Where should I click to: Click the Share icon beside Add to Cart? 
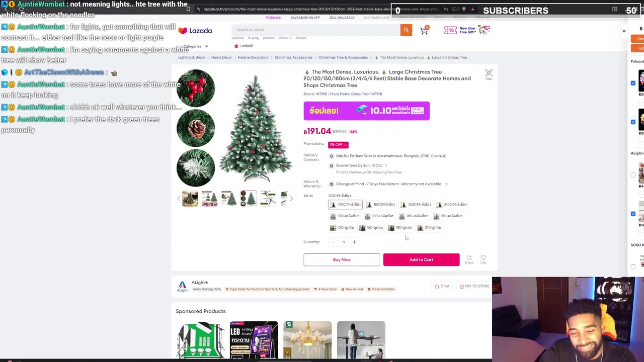coord(469,259)
